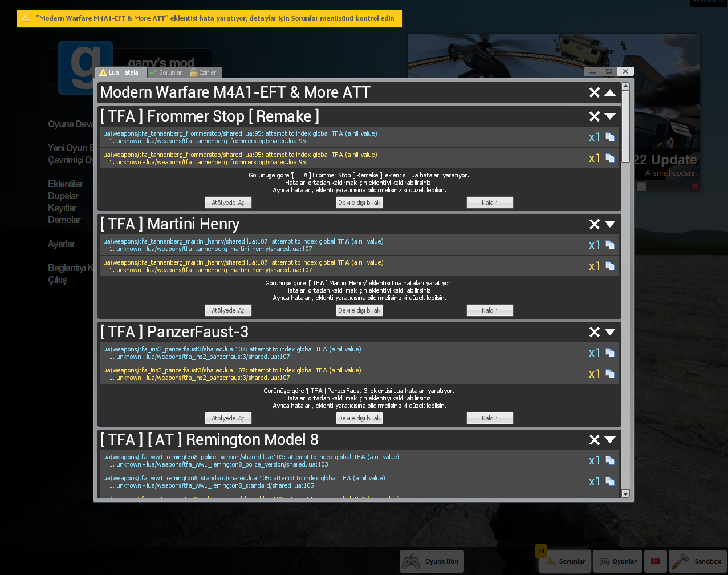
Task: Click the scrollbar thumb in the errors list
Action: coord(625,127)
